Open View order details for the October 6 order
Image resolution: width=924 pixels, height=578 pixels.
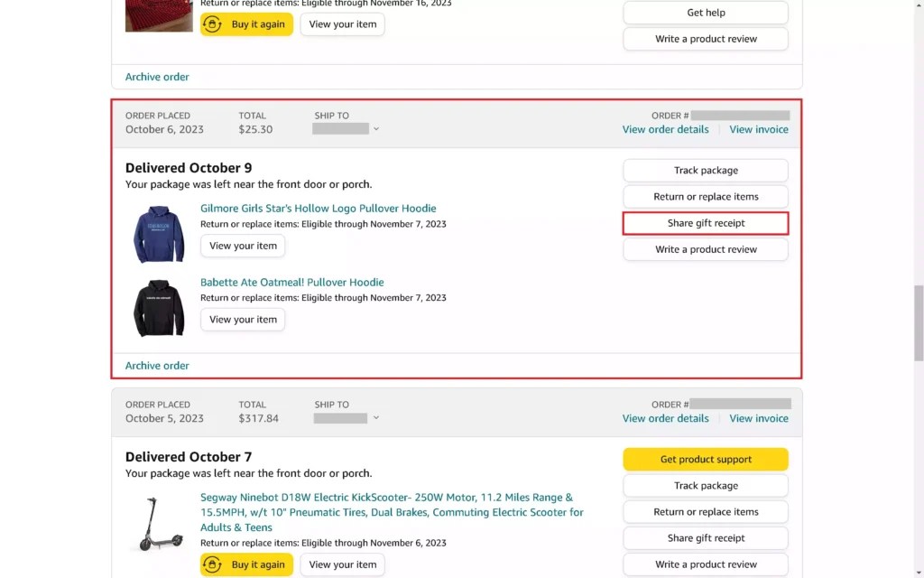[665, 129]
